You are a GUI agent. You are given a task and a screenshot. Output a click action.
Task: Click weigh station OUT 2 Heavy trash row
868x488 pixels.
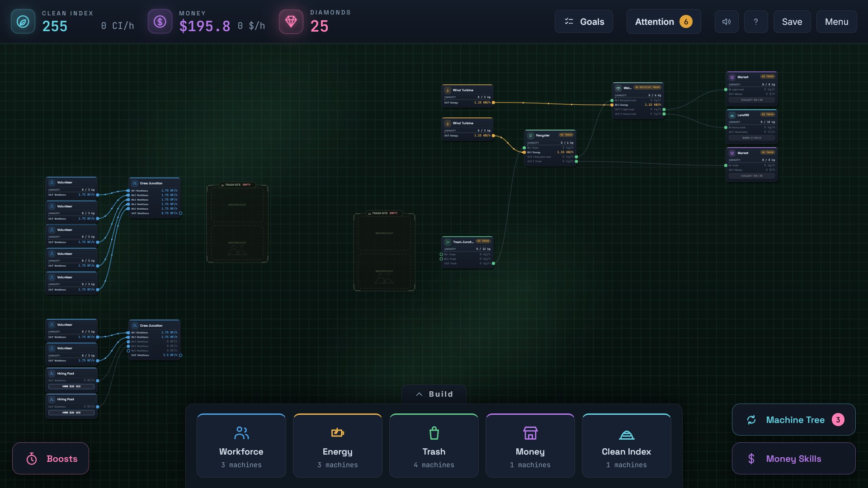[638, 114]
